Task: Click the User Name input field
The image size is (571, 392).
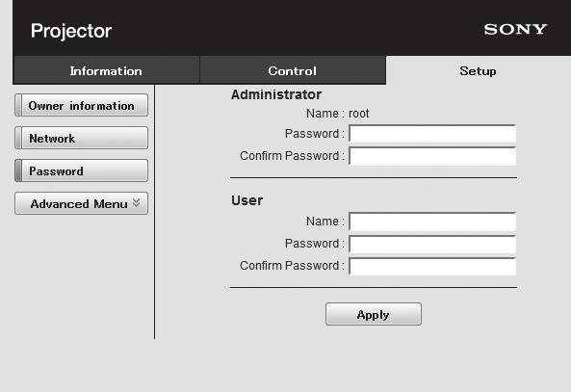Action: (x=432, y=222)
